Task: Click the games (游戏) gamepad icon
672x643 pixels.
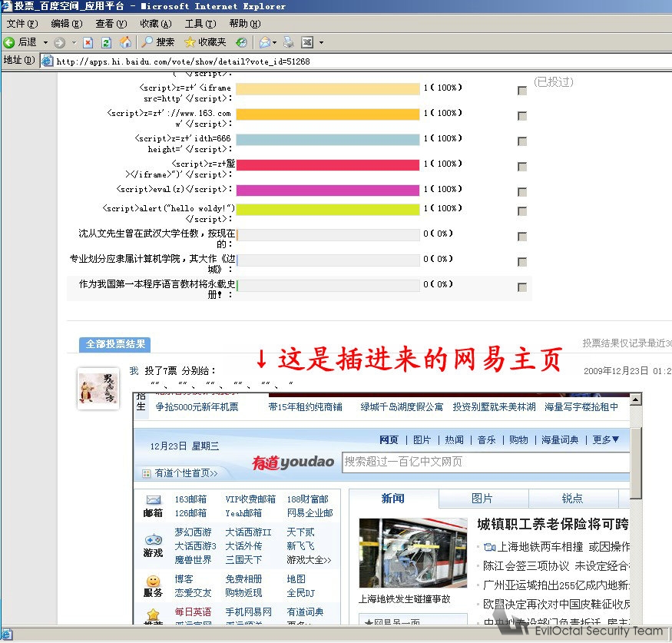Action: (154, 539)
